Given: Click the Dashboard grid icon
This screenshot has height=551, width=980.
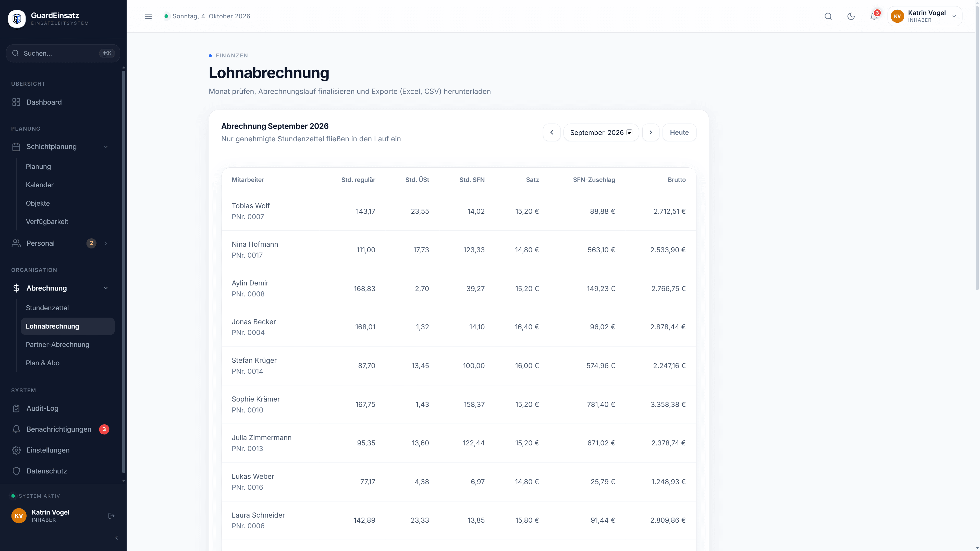Looking at the screenshot, I should pyautogui.click(x=16, y=102).
